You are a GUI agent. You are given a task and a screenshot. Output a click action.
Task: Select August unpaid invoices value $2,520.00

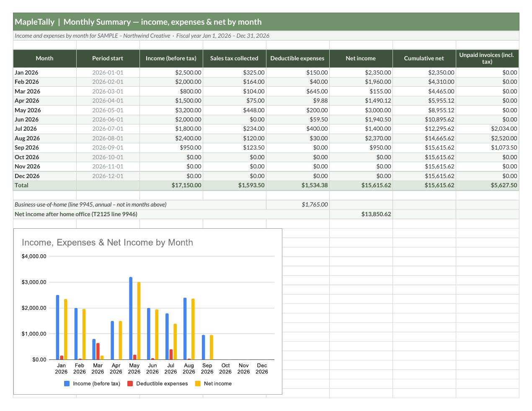click(487, 138)
